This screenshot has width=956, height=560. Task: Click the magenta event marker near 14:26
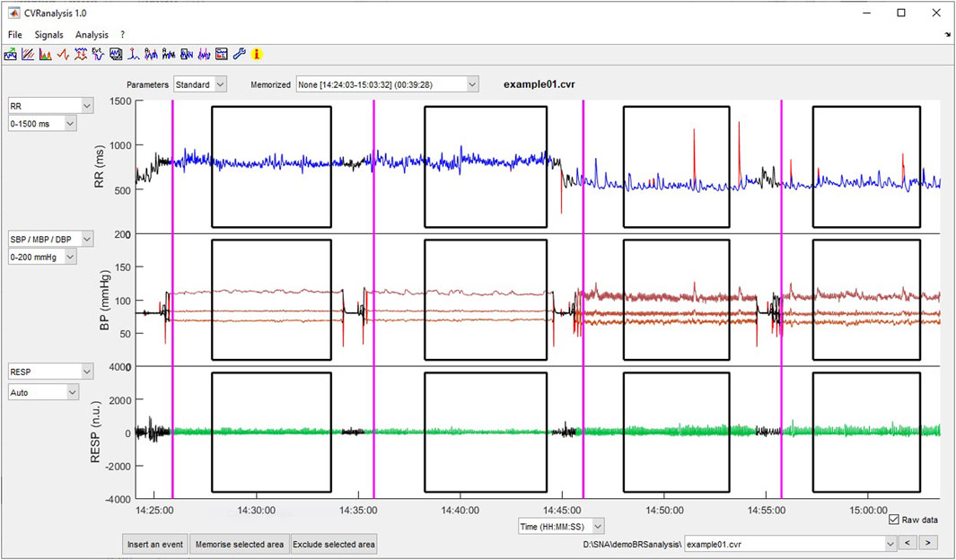[172, 300]
